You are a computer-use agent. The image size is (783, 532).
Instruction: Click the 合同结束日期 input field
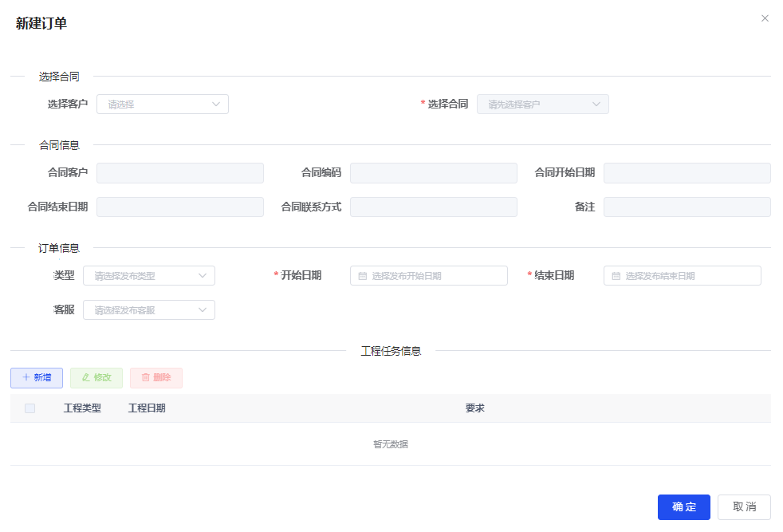coord(180,207)
